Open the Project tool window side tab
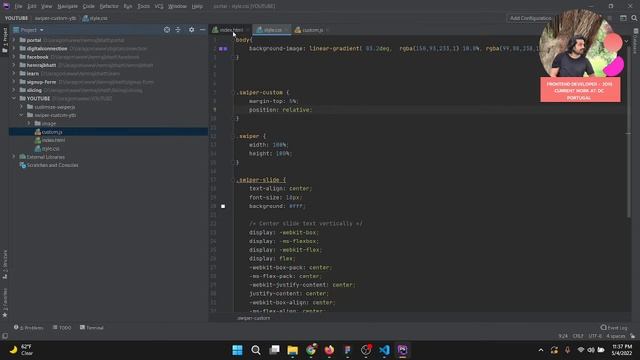 coord(4,40)
